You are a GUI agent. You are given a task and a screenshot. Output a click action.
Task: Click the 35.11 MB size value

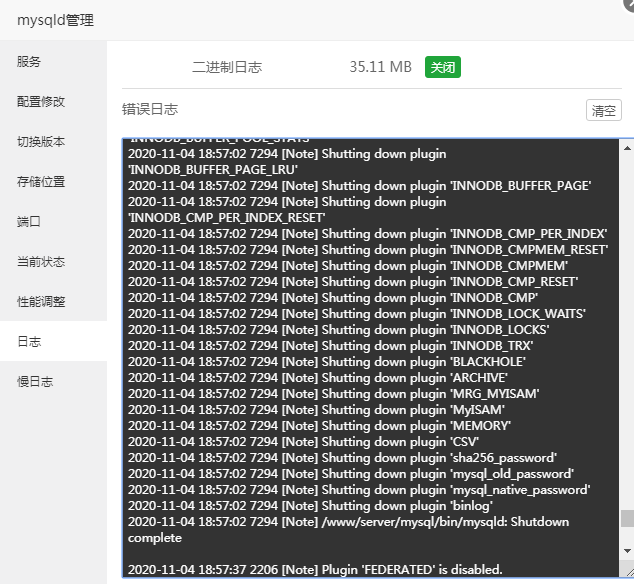click(380, 67)
